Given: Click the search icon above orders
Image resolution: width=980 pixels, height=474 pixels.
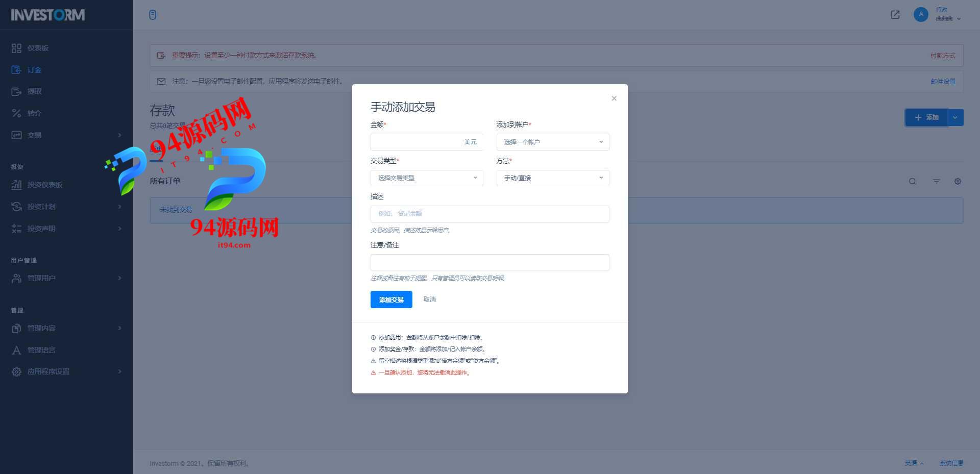Looking at the screenshot, I should [913, 181].
